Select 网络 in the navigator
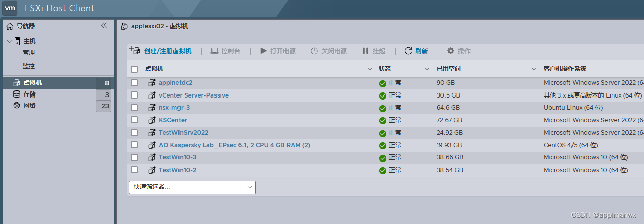 (30, 106)
